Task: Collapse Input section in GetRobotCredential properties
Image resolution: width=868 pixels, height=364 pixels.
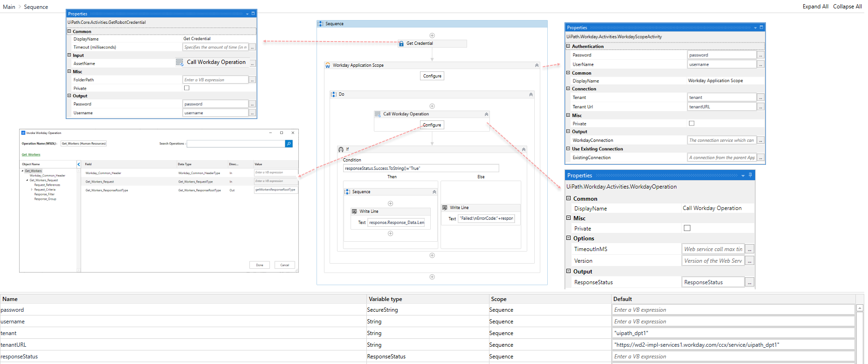Action: click(x=69, y=55)
